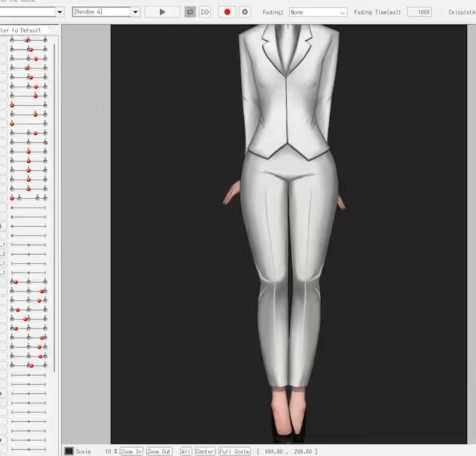Open the leftmost toolbar dropdown arrow
Viewport: 476px width, 456px height.
[x=59, y=12]
